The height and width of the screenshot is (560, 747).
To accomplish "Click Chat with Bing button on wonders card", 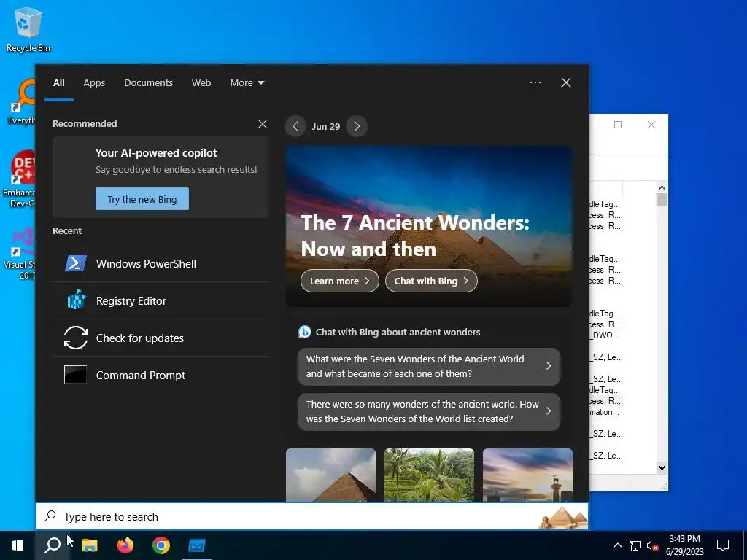I will 431,281.
